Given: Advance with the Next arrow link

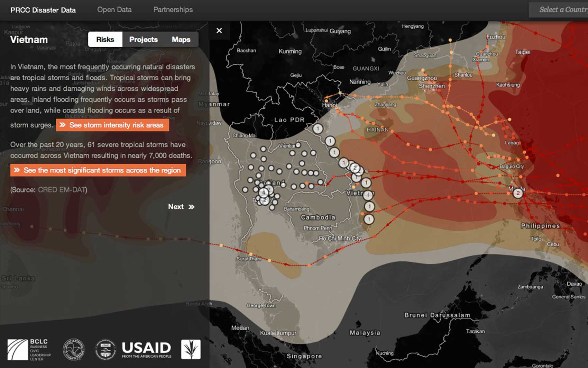Looking at the screenshot, I should (x=181, y=207).
